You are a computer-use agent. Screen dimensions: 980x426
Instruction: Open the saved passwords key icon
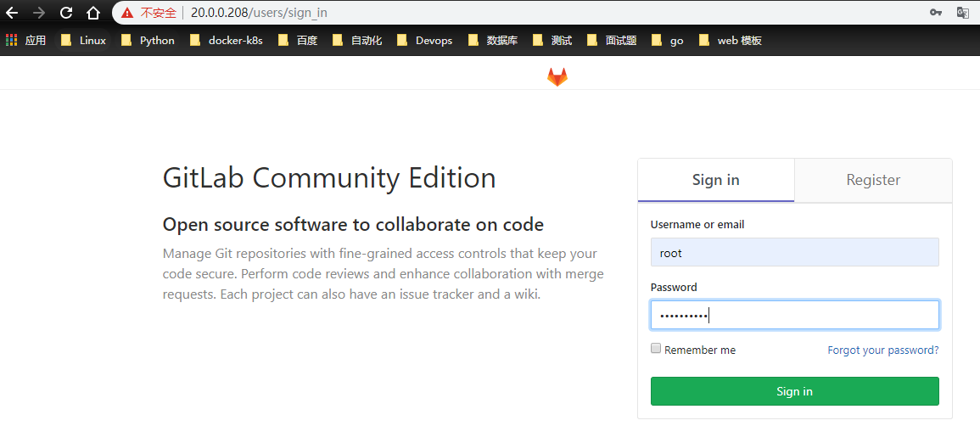[x=936, y=13]
